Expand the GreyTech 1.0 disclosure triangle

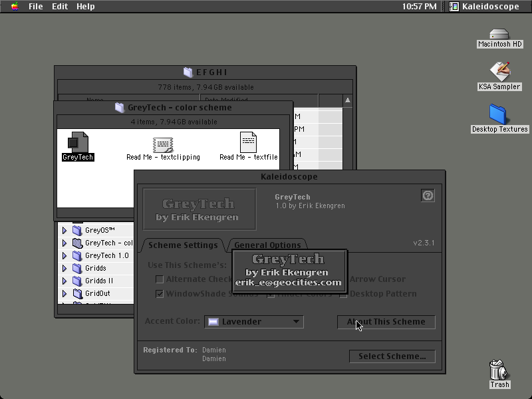pos(65,255)
